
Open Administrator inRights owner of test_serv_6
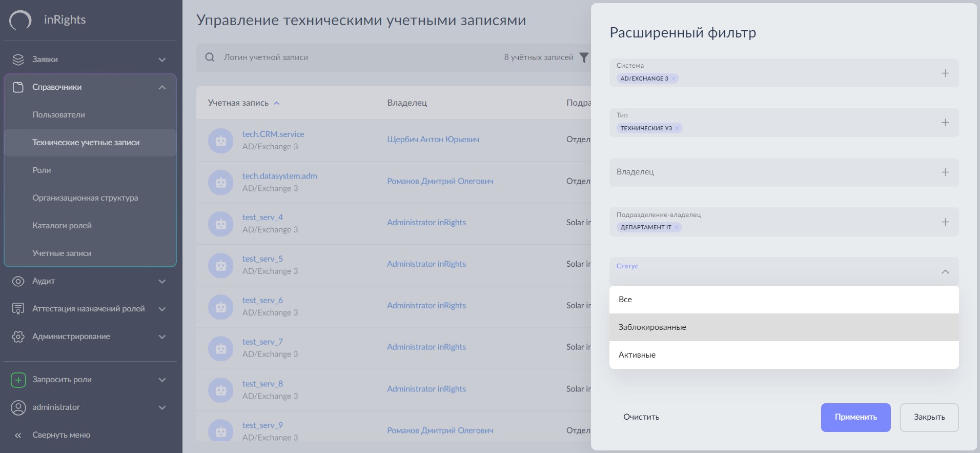point(426,305)
